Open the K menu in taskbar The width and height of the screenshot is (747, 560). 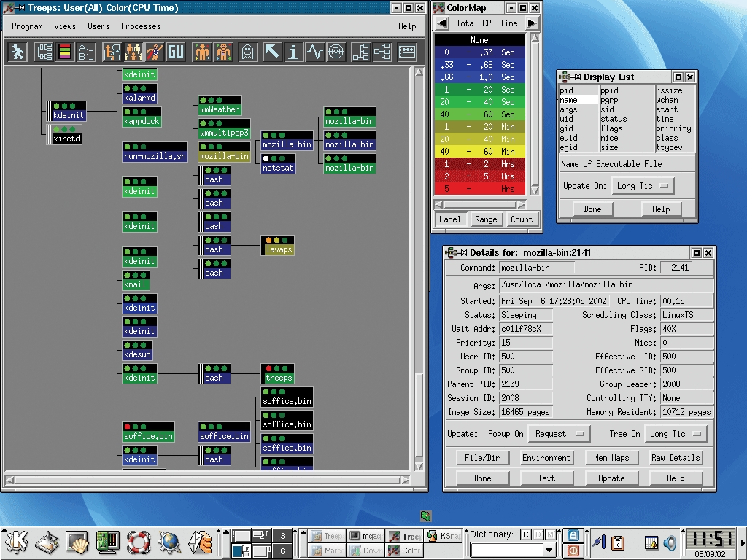[16, 542]
